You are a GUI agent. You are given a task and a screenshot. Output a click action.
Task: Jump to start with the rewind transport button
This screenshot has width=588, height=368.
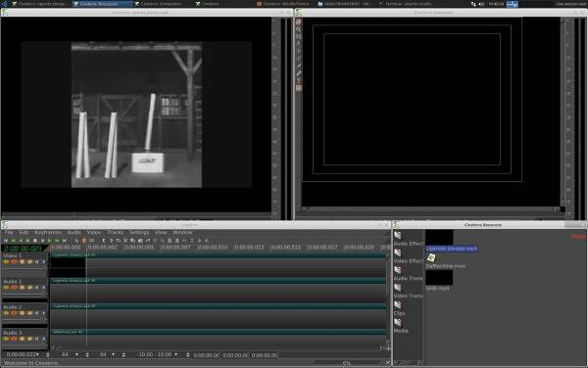[6, 241]
